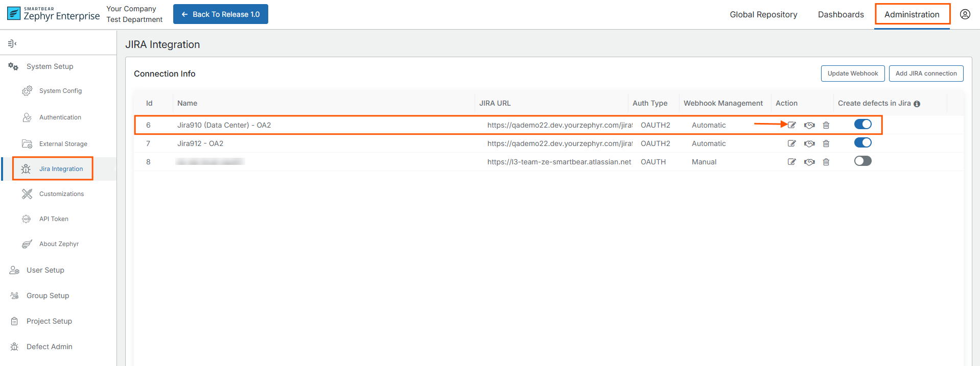Open Customizations menu item
The height and width of the screenshot is (366, 980).
pyautogui.click(x=61, y=194)
